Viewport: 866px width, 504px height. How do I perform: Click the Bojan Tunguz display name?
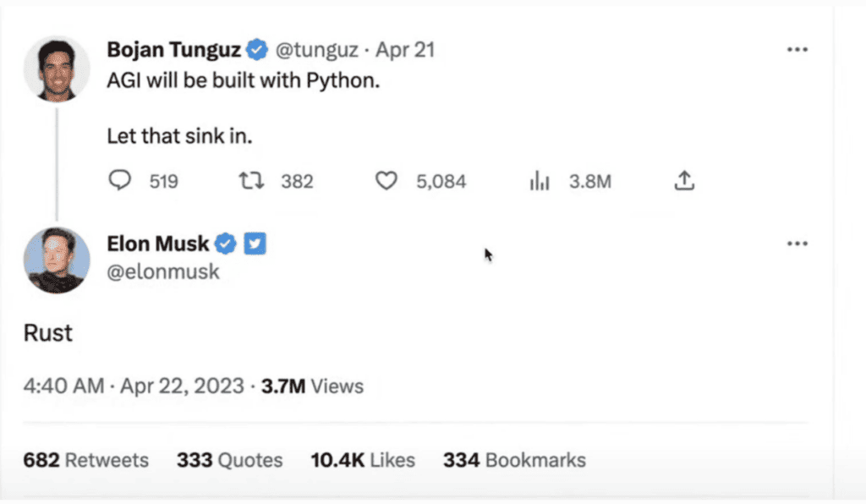pos(174,51)
